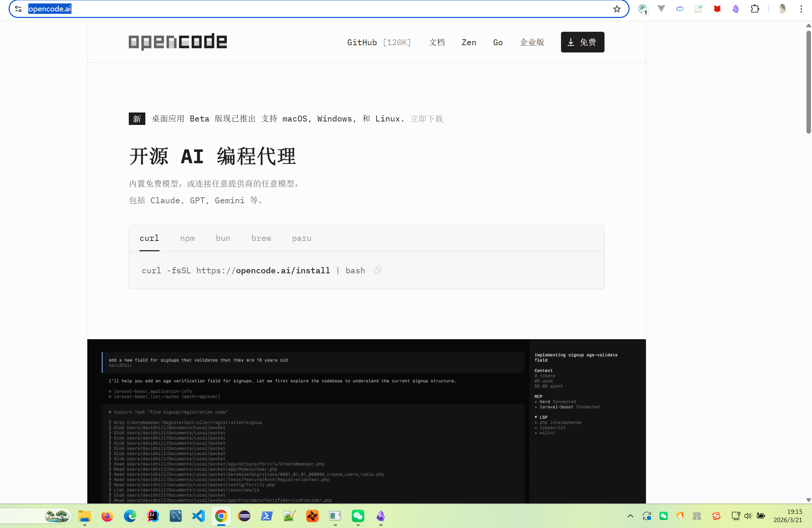Open the red cat browser extension

pyautogui.click(x=717, y=9)
